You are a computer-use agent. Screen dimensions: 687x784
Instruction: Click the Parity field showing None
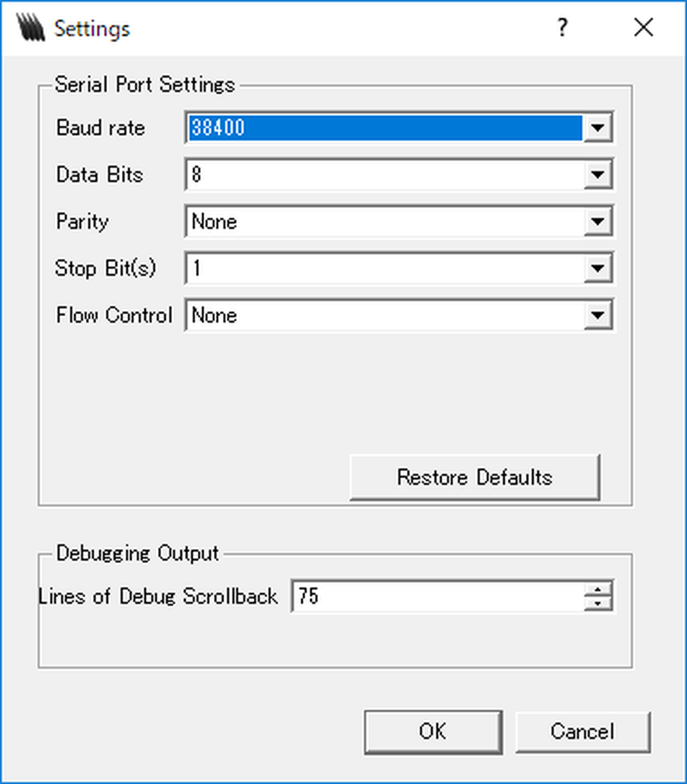[x=384, y=222]
